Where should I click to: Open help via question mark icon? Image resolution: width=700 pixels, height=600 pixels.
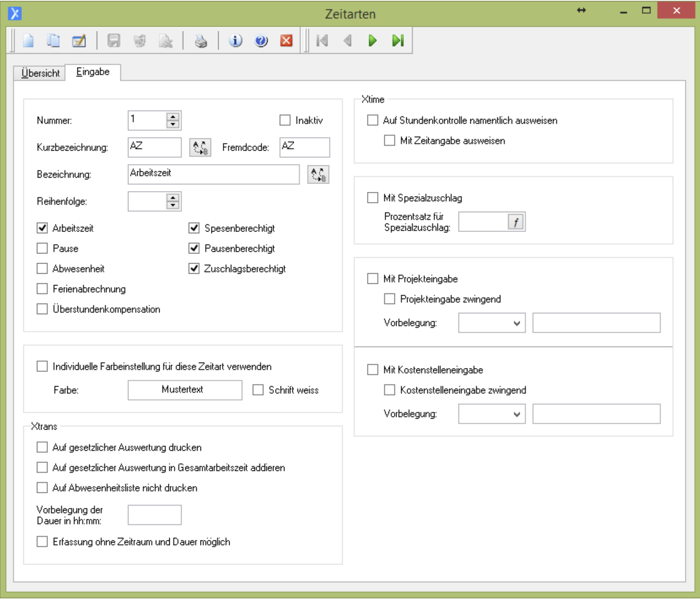coord(261,41)
